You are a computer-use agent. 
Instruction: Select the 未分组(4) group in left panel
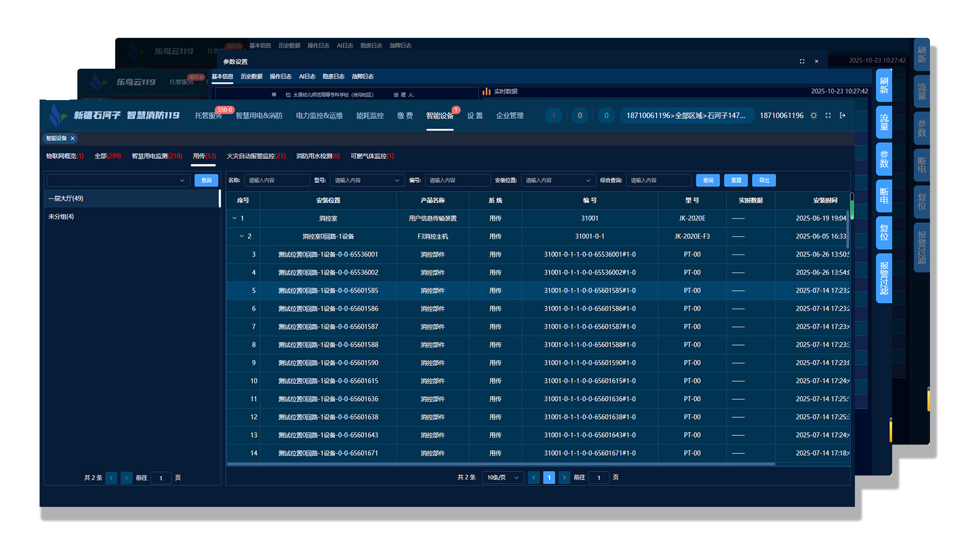pos(61,217)
